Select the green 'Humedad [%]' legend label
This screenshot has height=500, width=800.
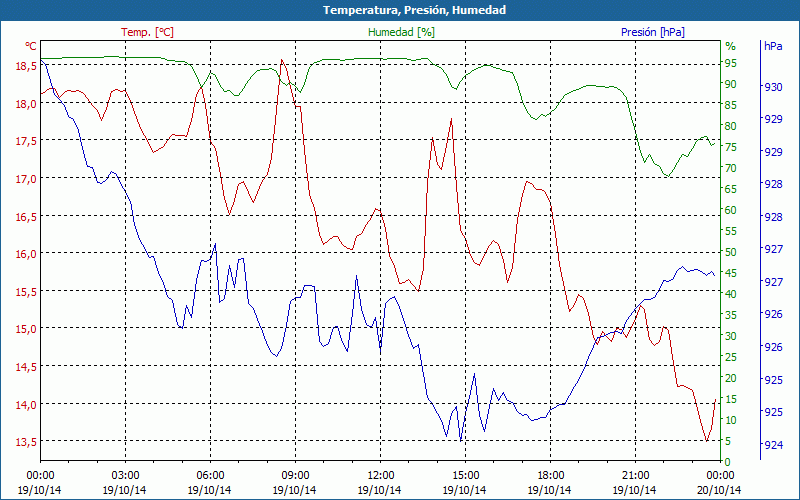401,32
